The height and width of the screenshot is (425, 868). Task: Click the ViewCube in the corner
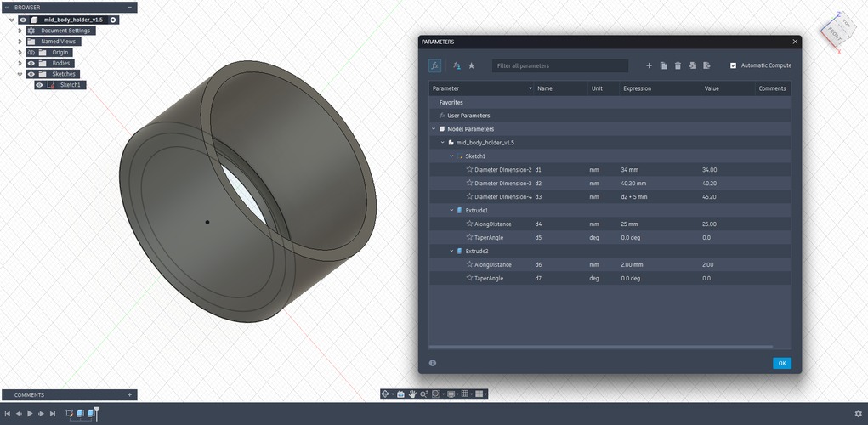point(837,31)
